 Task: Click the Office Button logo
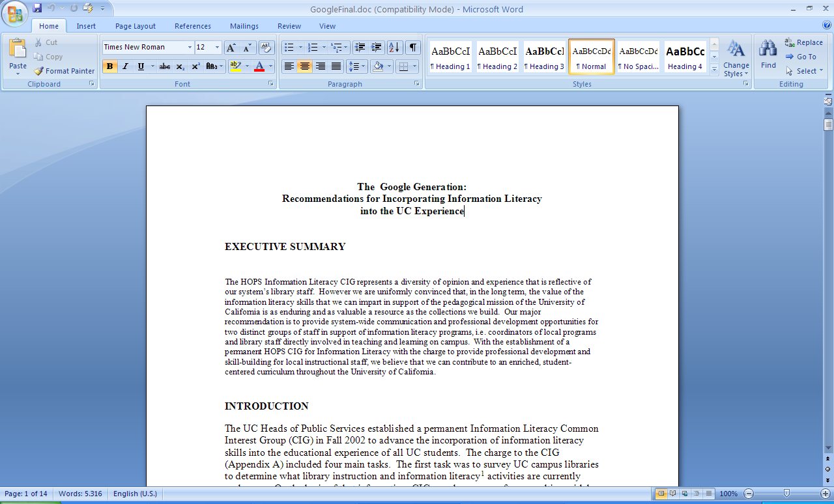click(x=14, y=14)
